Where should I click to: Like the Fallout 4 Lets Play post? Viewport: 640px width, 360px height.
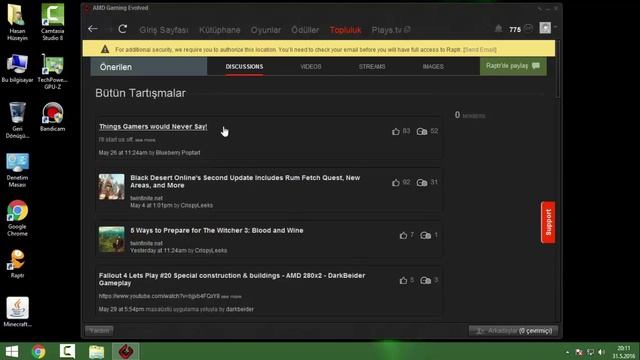tap(403, 280)
